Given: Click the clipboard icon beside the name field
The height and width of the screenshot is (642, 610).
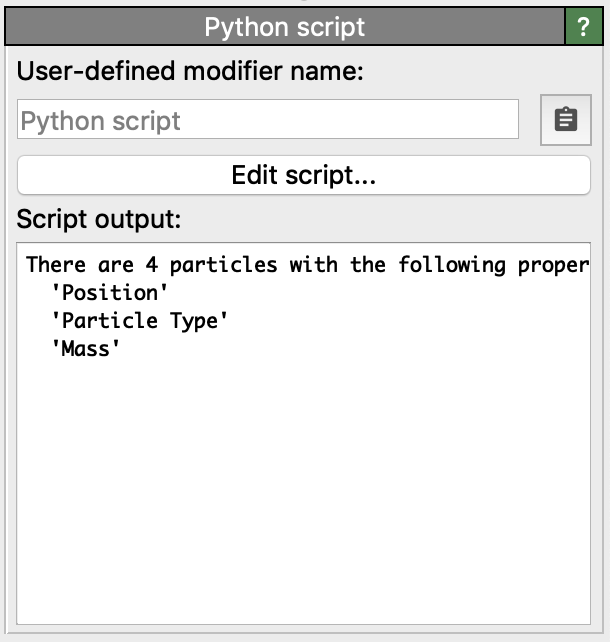Looking at the screenshot, I should tap(565, 120).
